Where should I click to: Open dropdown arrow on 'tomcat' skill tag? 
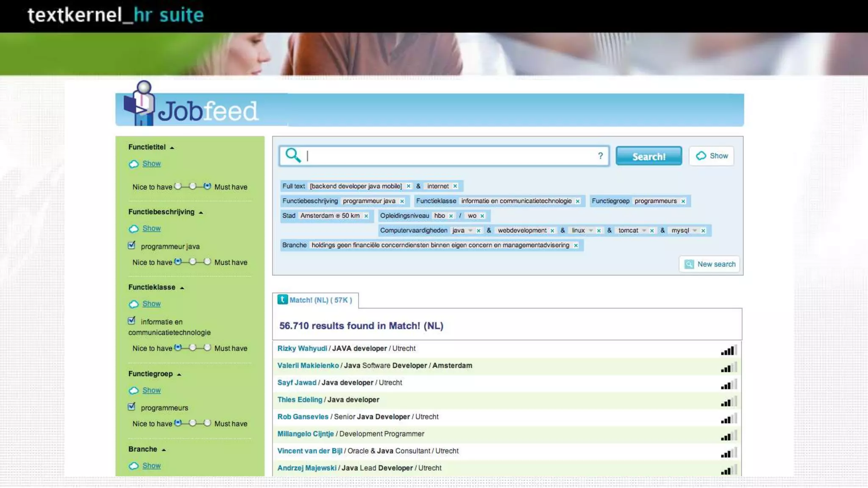pos(644,230)
